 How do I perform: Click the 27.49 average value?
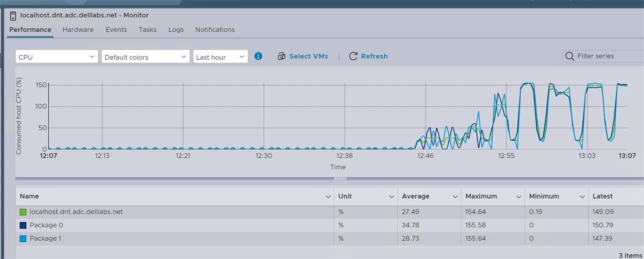(411, 212)
